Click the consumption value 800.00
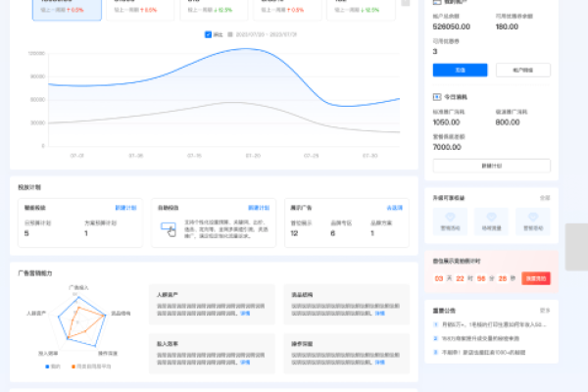Screen dimensions: 588x392 click(508, 122)
